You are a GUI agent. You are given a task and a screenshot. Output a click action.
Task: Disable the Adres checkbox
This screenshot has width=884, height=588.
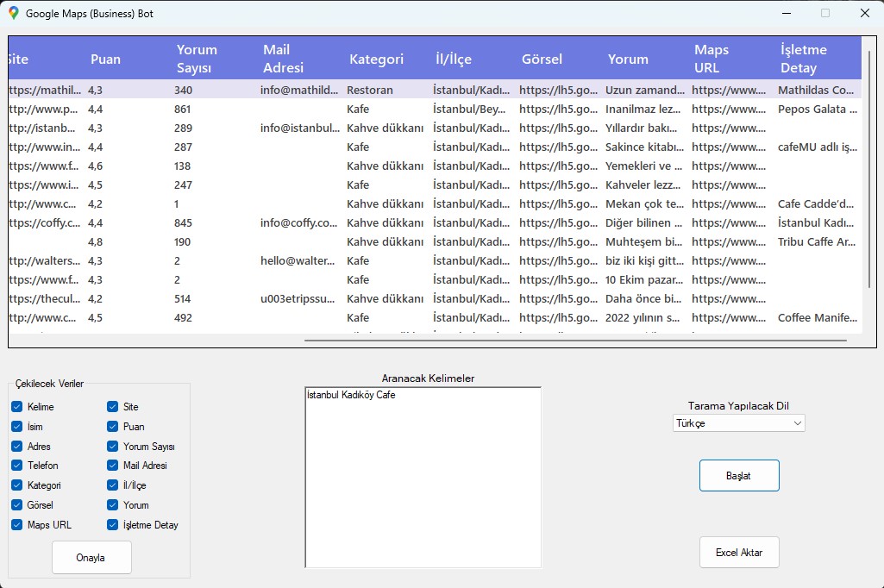point(17,446)
